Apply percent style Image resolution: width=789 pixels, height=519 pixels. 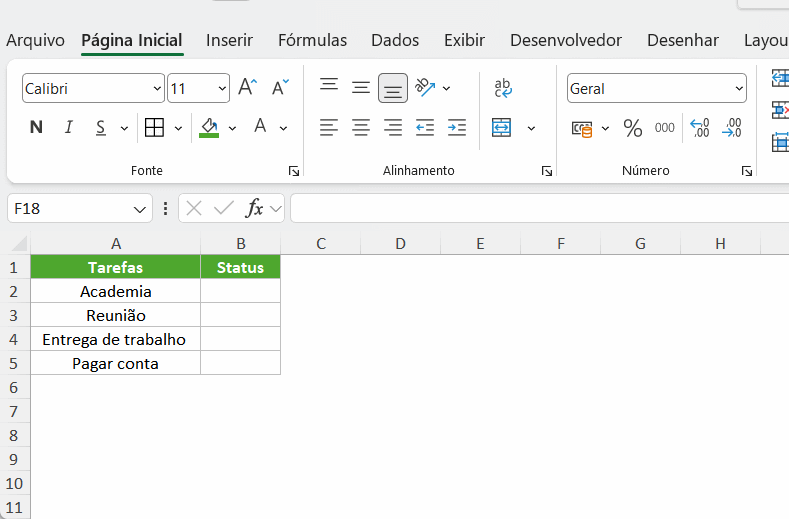(633, 128)
